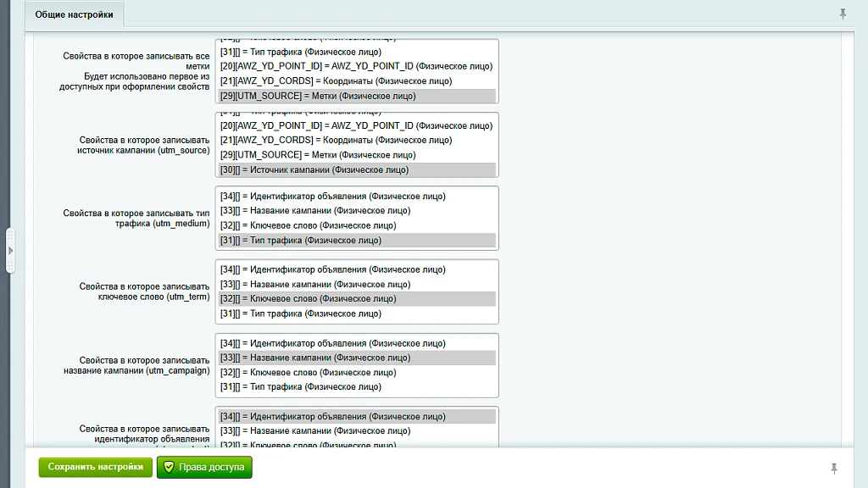
Task: Select [33] Название кампании in utm_campaign list
Action: coord(357,358)
